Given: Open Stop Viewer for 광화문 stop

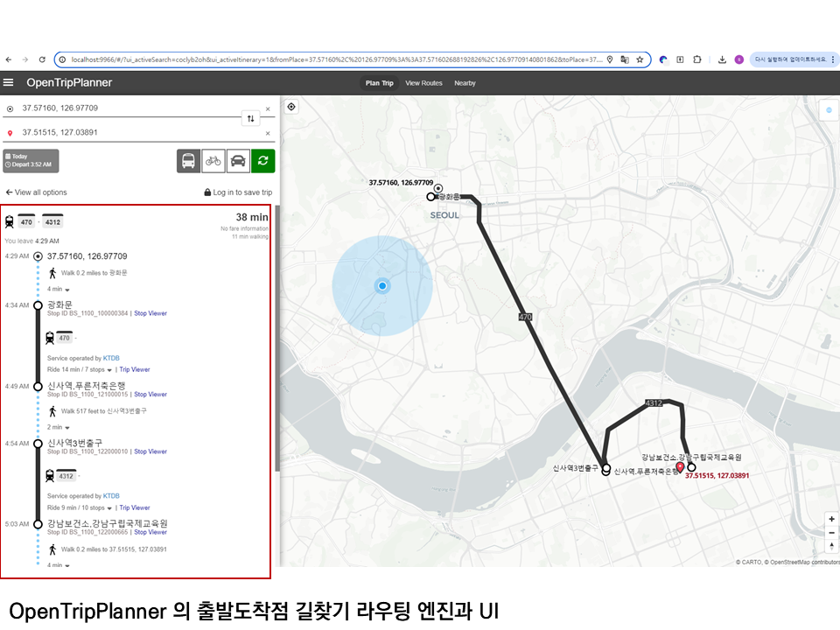Looking at the screenshot, I should click(x=150, y=313).
